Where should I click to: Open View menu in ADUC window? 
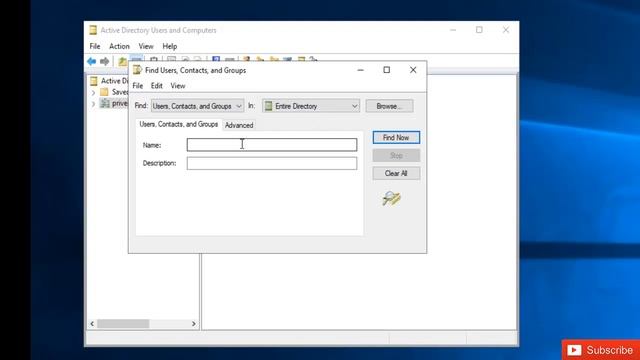[146, 46]
